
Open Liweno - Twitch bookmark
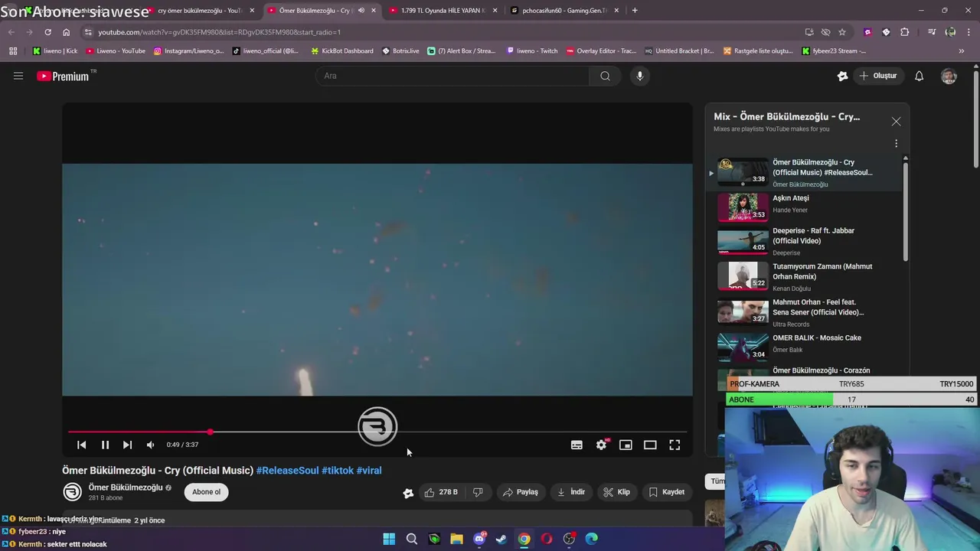click(532, 51)
